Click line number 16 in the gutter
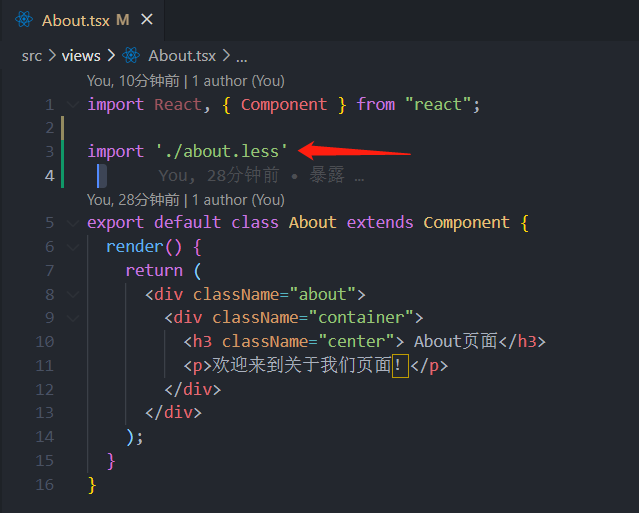The width and height of the screenshot is (639, 513). point(45,484)
